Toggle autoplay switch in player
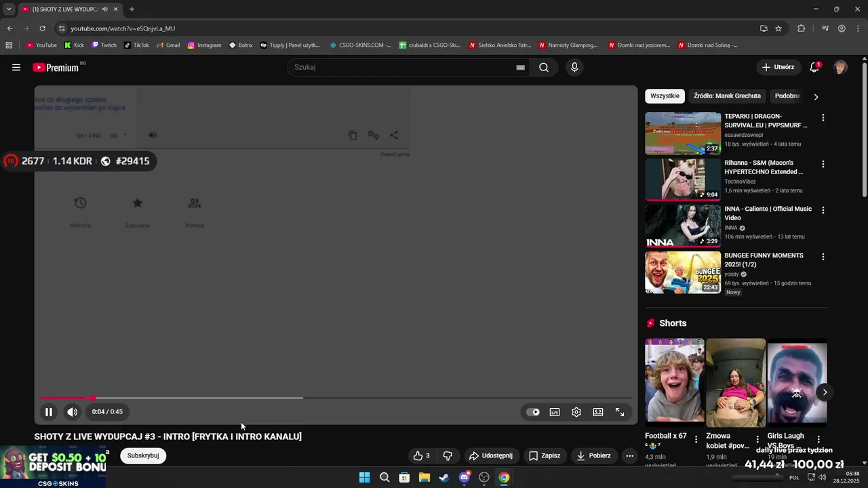Screen dimensions: 868x488 533,411
